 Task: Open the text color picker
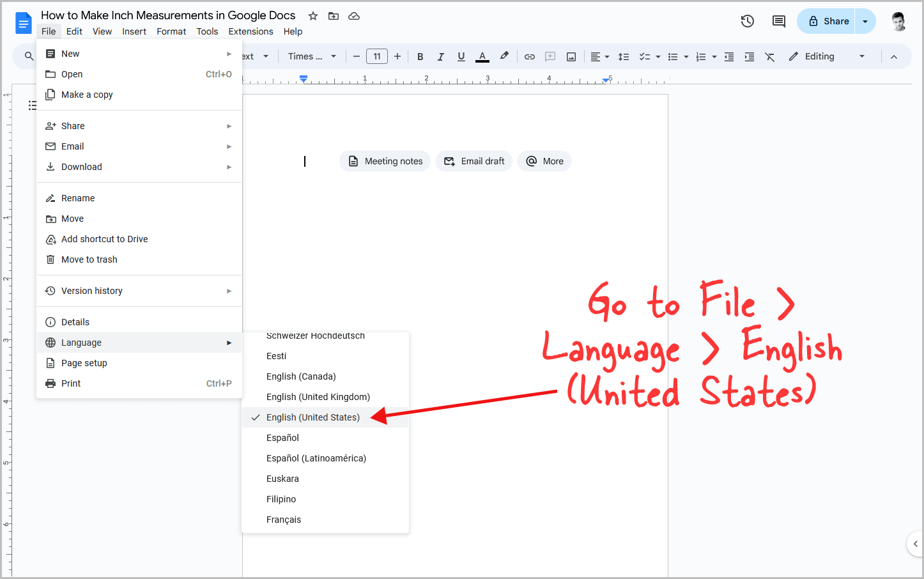[482, 56]
